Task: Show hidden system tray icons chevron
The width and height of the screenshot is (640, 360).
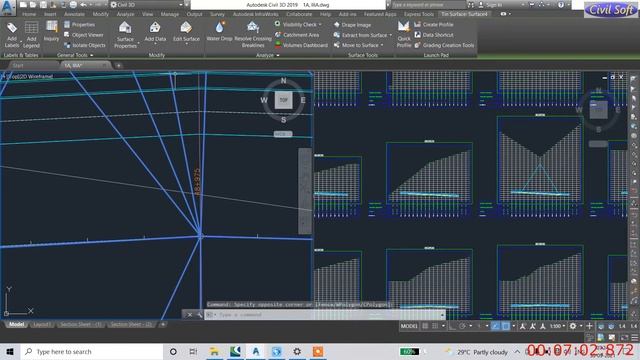Action: [x=518, y=351]
